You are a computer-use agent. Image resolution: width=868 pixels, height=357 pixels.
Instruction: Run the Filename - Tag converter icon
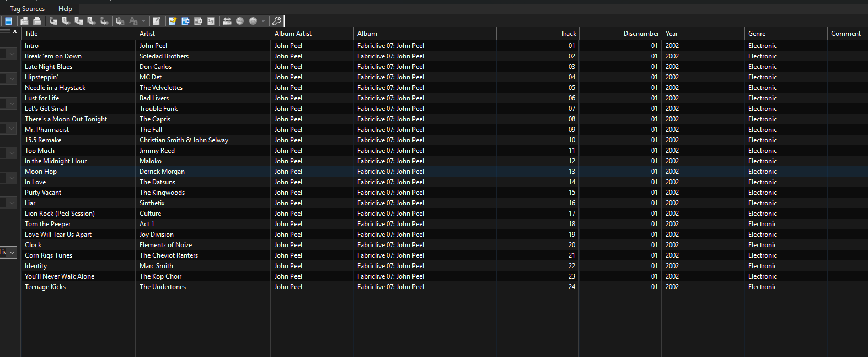66,21
